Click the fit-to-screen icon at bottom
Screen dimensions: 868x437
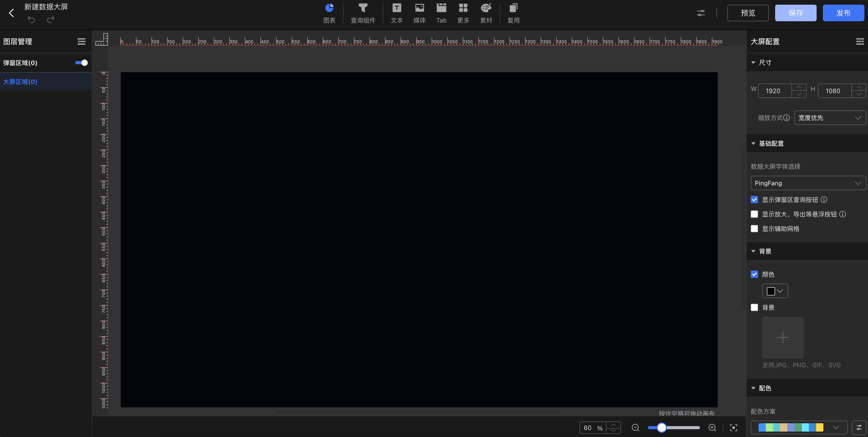tap(733, 428)
